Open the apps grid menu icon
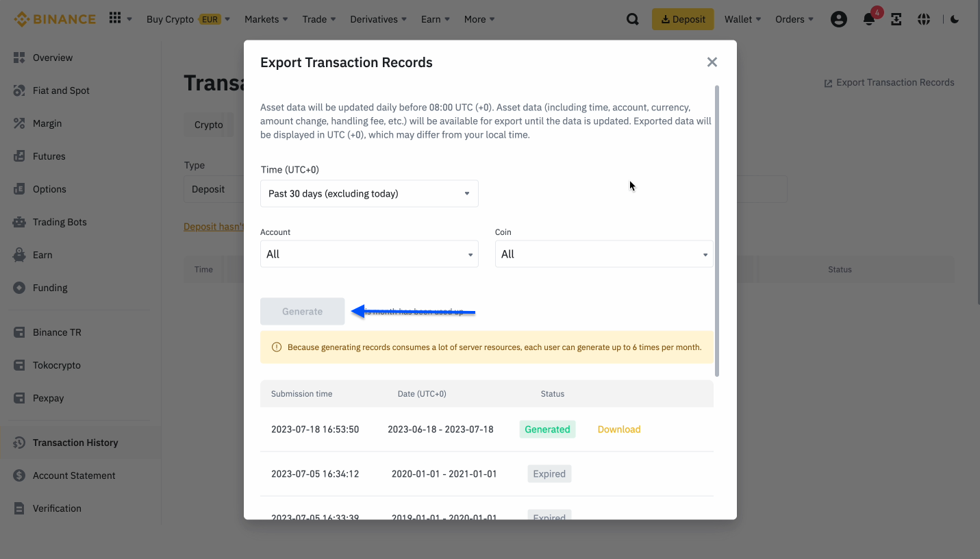980x559 pixels. [115, 18]
